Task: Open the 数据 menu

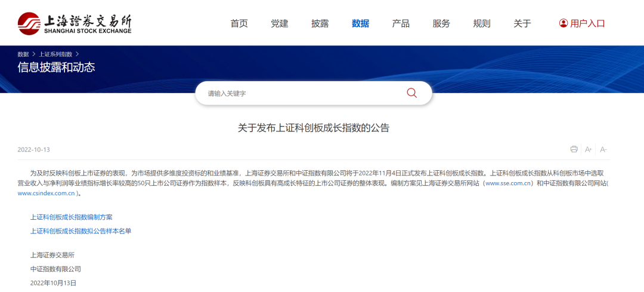Action: [x=360, y=23]
